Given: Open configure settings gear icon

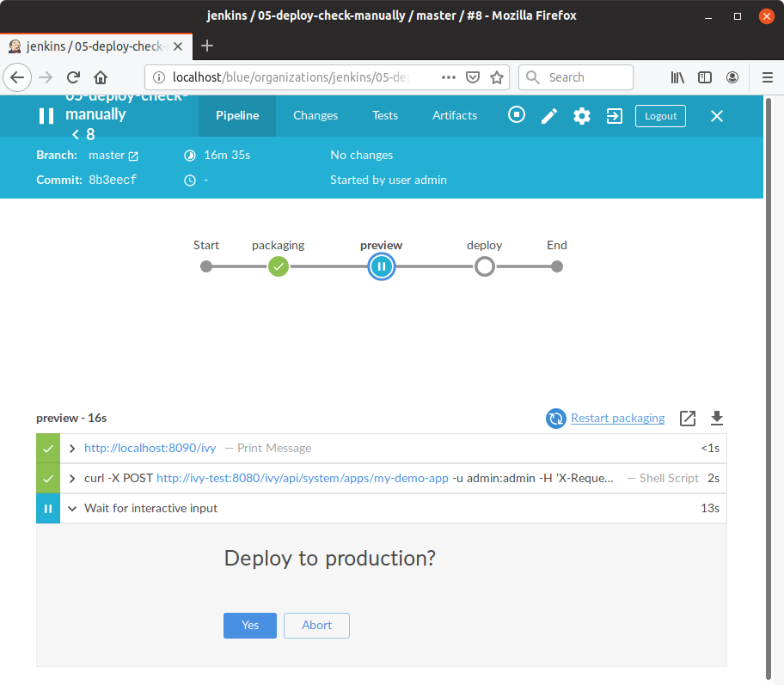Looking at the screenshot, I should [581, 116].
